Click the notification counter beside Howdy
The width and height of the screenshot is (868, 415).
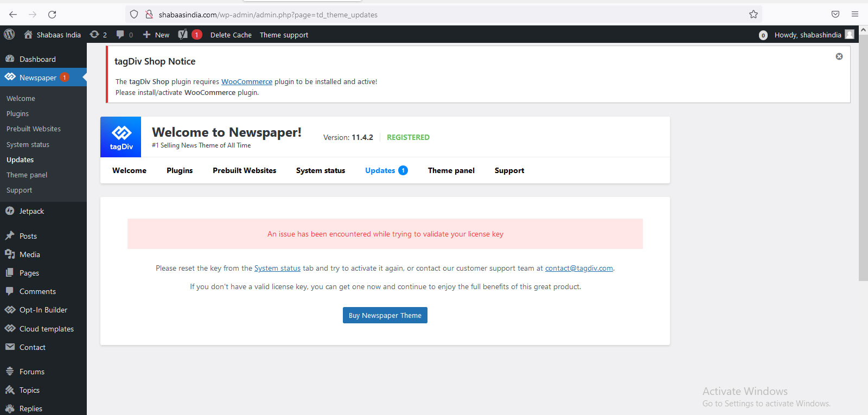point(763,35)
